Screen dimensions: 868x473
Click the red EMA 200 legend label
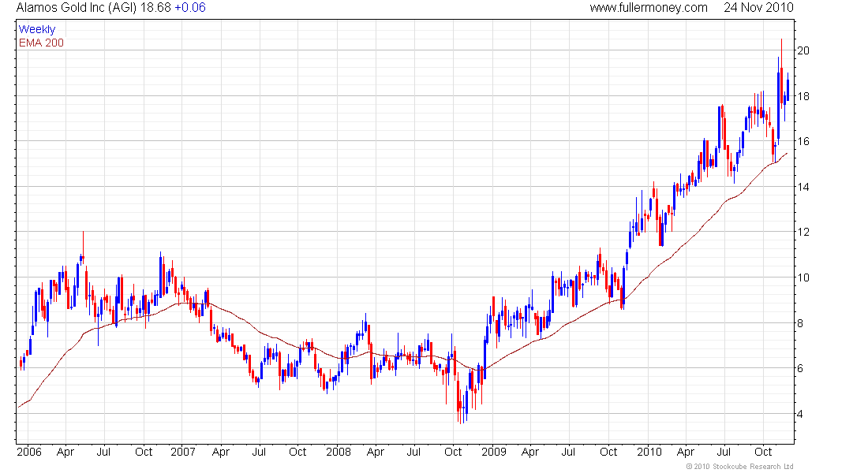[x=41, y=43]
